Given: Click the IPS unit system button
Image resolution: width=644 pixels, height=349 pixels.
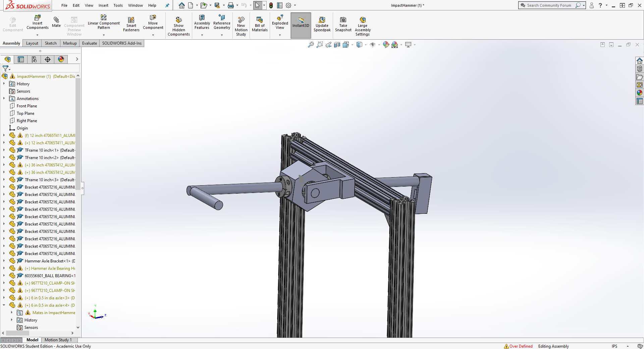Looking at the screenshot, I should pyautogui.click(x=614, y=346).
